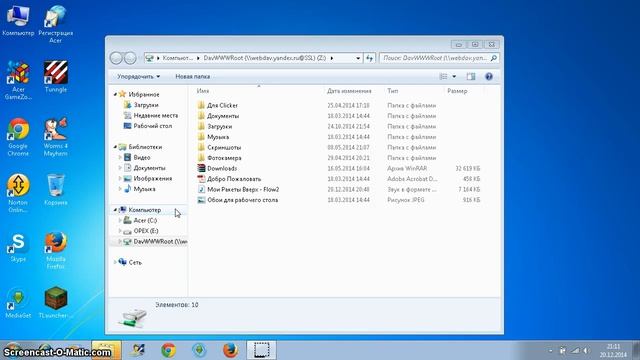Launch Mozilla Firefox desktop shortcut
The height and width of the screenshot is (360, 640).
56,250
